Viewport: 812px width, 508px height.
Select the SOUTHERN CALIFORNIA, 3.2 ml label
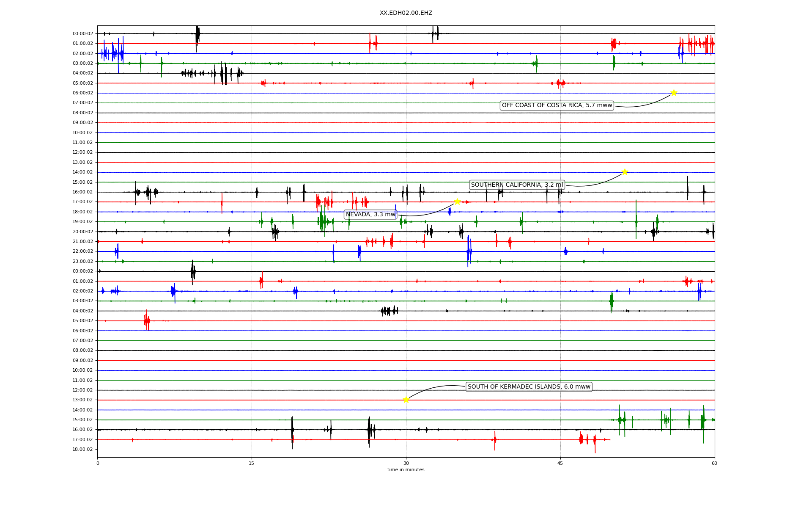pyautogui.click(x=517, y=185)
